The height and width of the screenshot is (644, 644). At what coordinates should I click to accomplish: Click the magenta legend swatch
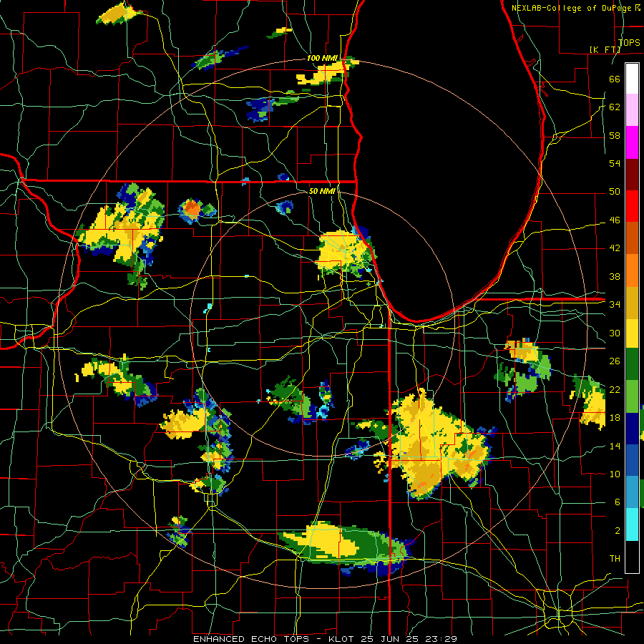pyautogui.click(x=632, y=142)
